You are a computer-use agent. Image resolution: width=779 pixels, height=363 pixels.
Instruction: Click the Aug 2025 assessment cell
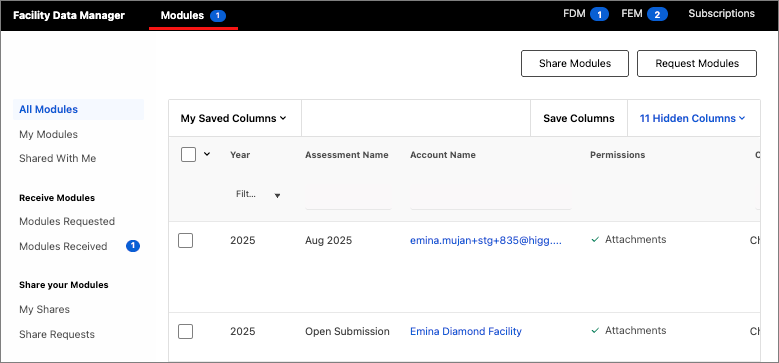click(x=328, y=240)
